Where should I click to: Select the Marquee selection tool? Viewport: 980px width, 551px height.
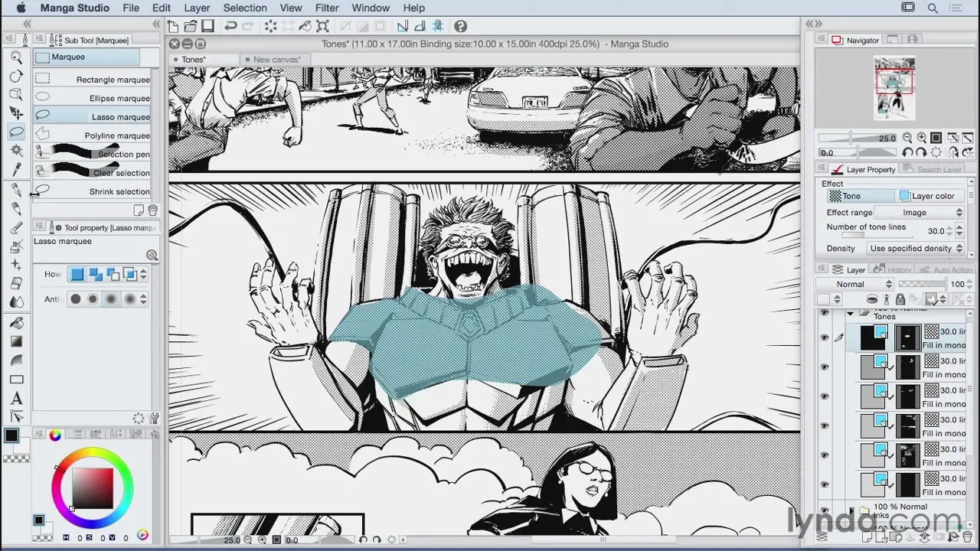point(16,132)
